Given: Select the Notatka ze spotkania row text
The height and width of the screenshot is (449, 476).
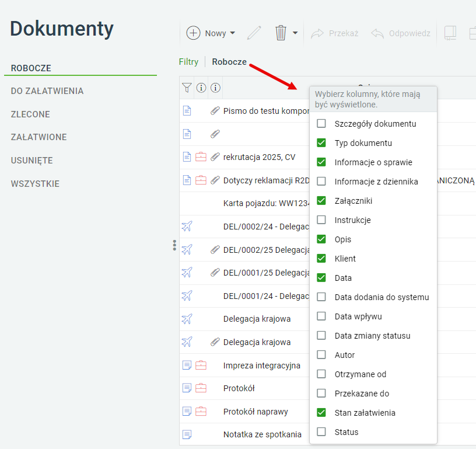Looking at the screenshot, I should (262, 434).
